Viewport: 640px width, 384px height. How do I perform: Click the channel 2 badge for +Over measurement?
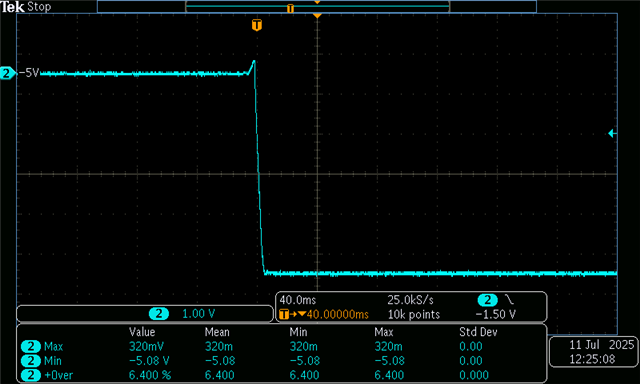coord(31,375)
